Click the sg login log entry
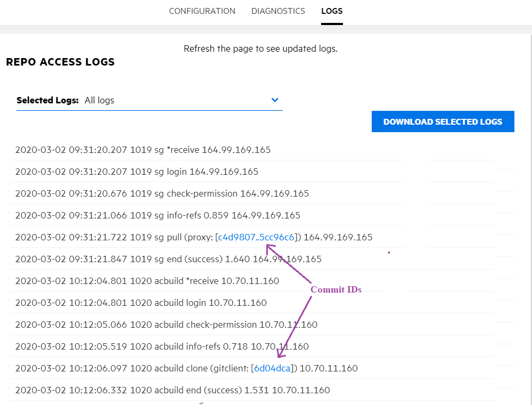The width and height of the screenshot is (532, 405). click(x=136, y=172)
